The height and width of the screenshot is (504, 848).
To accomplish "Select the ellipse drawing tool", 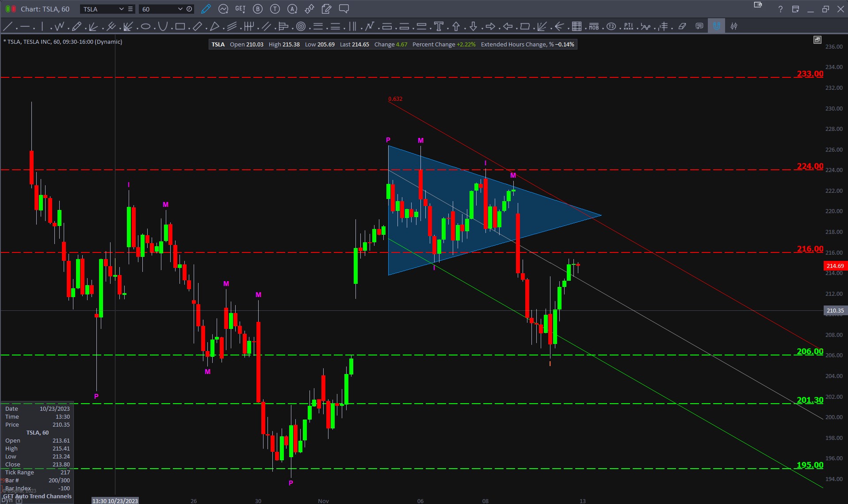I will click(145, 27).
